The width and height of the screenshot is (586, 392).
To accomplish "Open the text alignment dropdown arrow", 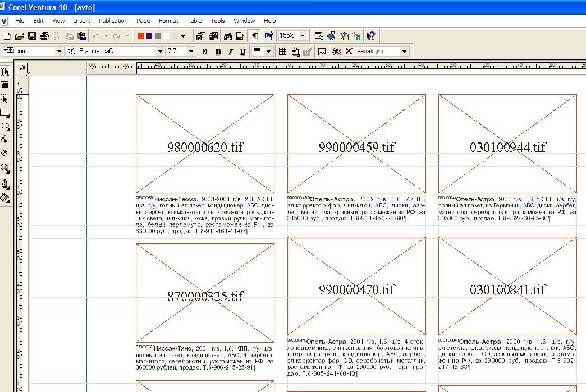I will pyautogui.click(x=268, y=52).
